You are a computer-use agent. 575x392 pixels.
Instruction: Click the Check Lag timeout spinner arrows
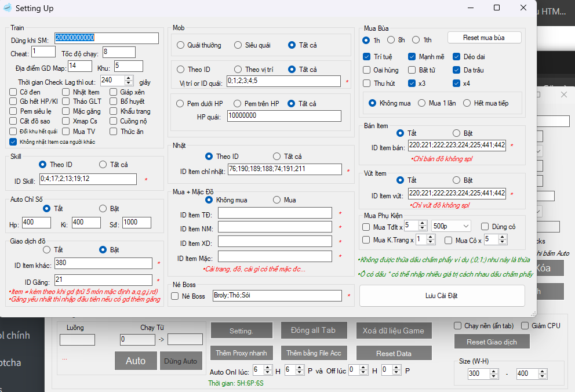pyautogui.click(x=129, y=80)
